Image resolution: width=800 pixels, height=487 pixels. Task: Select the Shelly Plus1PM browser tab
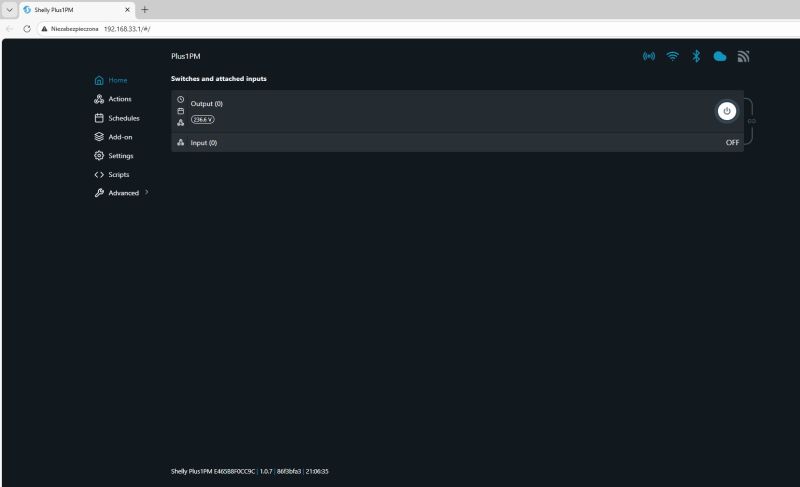78,10
